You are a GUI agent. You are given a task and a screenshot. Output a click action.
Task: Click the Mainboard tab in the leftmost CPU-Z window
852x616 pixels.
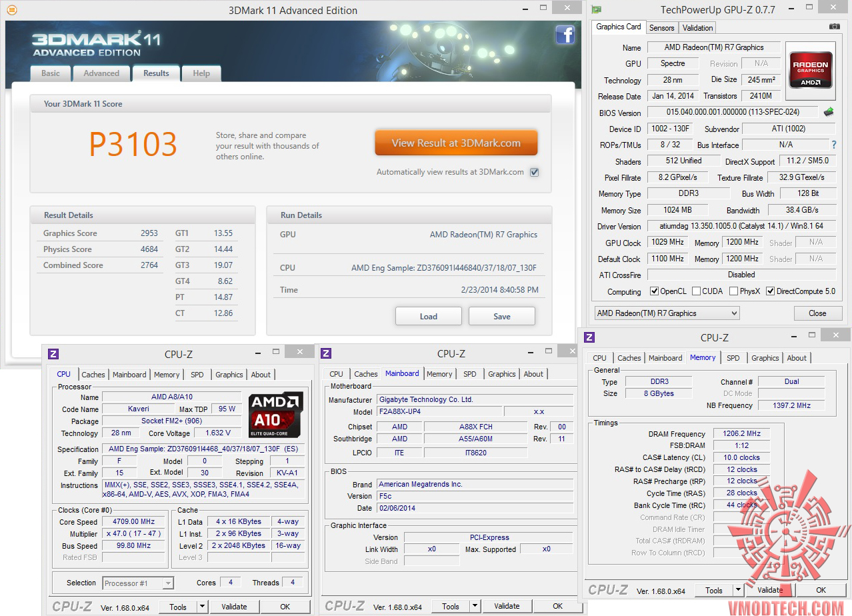tap(129, 375)
